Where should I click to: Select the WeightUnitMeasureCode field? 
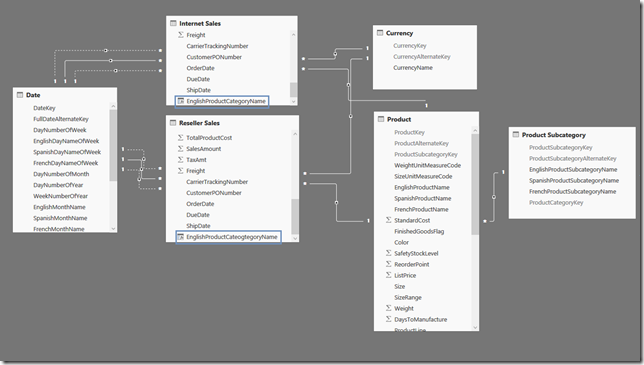(428, 165)
